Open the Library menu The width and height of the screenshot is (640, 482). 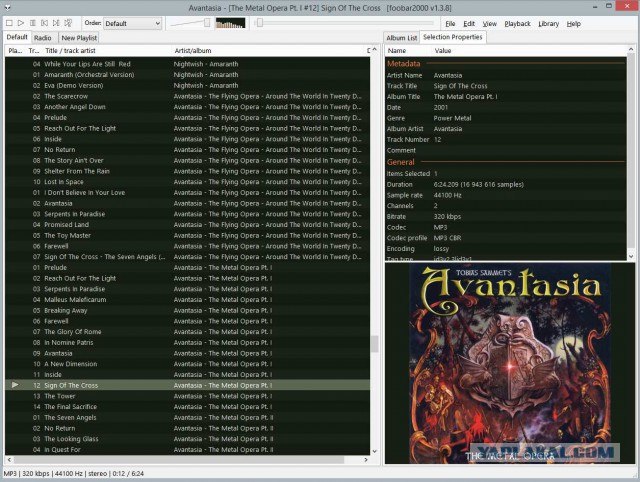coord(548,24)
